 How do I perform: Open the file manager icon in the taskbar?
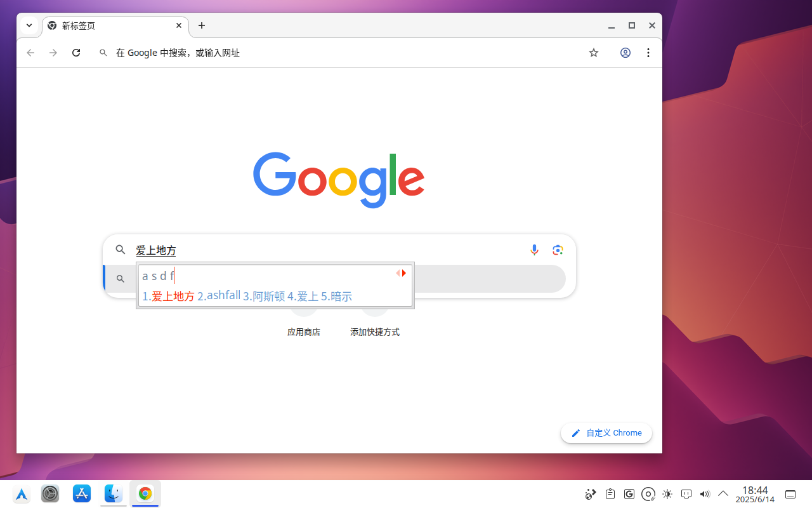(x=114, y=493)
